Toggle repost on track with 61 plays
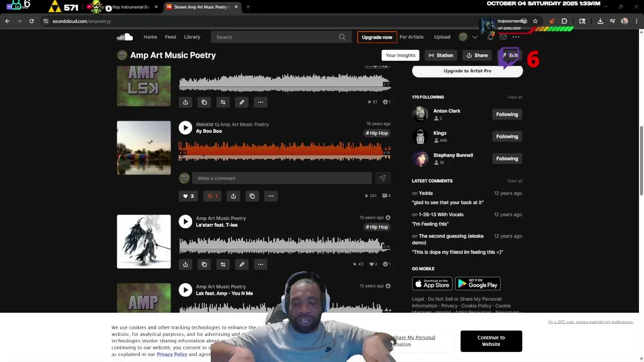This screenshot has width=644, height=362. 223,102
